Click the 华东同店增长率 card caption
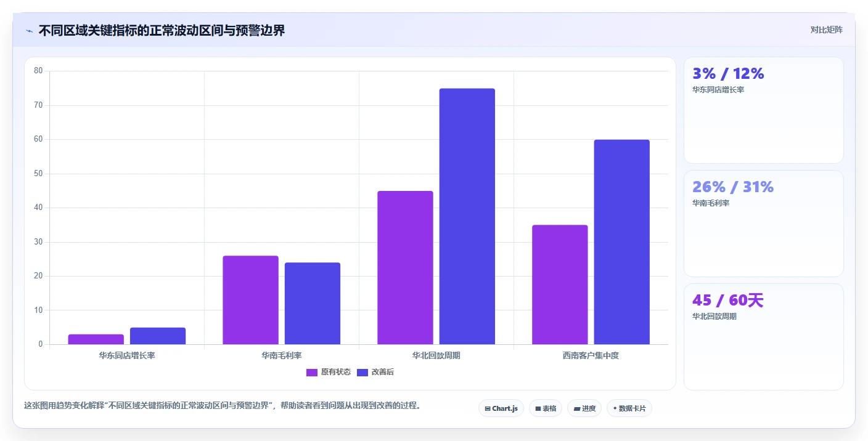Screen dimensions: 868x441 pyautogui.click(x=718, y=90)
